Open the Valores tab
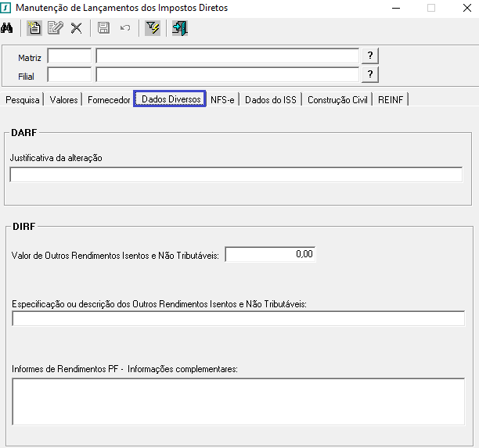Image resolution: width=479 pixels, height=448 pixels. click(63, 100)
